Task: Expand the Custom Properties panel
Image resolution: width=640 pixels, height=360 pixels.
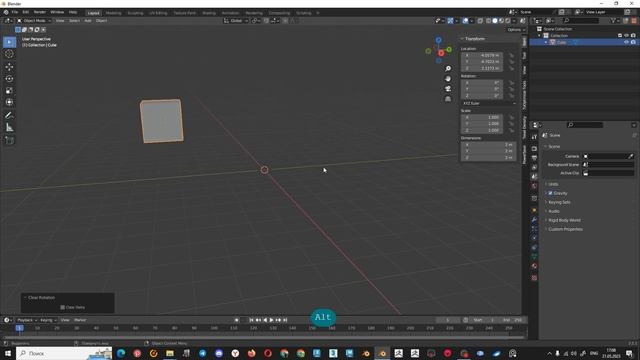Action: [565, 229]
